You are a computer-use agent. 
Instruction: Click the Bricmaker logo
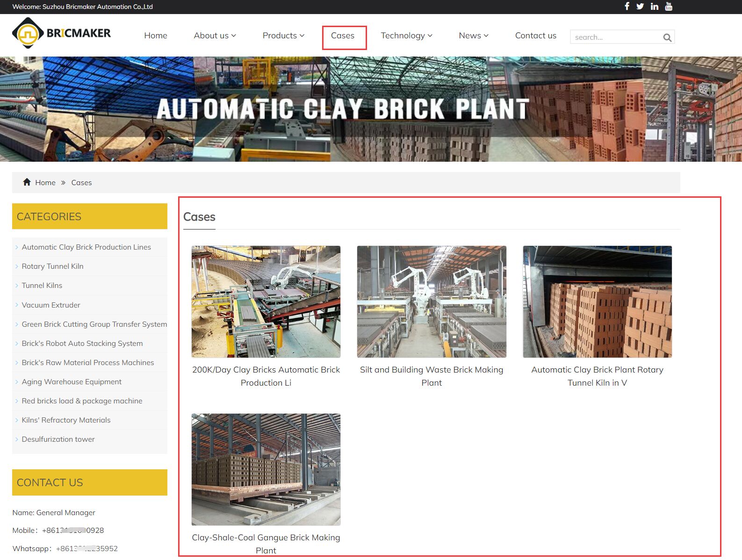[x=61, y=33]
